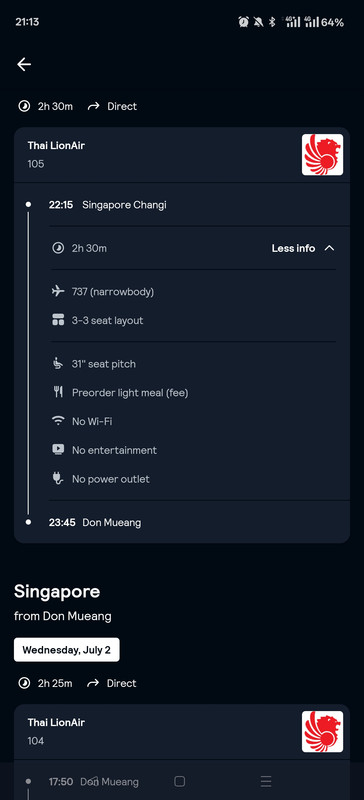
Task: Click the Thai LionAir logo on flight 105
Action: [x=322, y=155]
